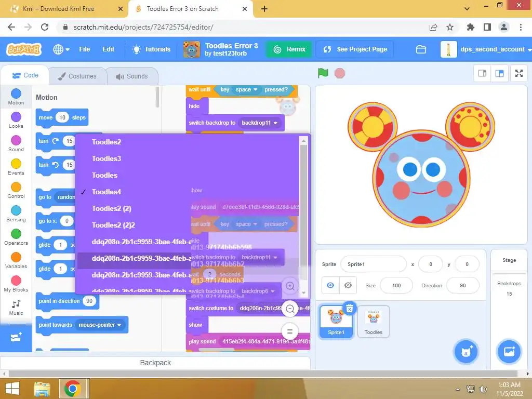Open the Edit menu
Image resolution: width=532 pixels, height=399 pixels.
click(108, 49)
